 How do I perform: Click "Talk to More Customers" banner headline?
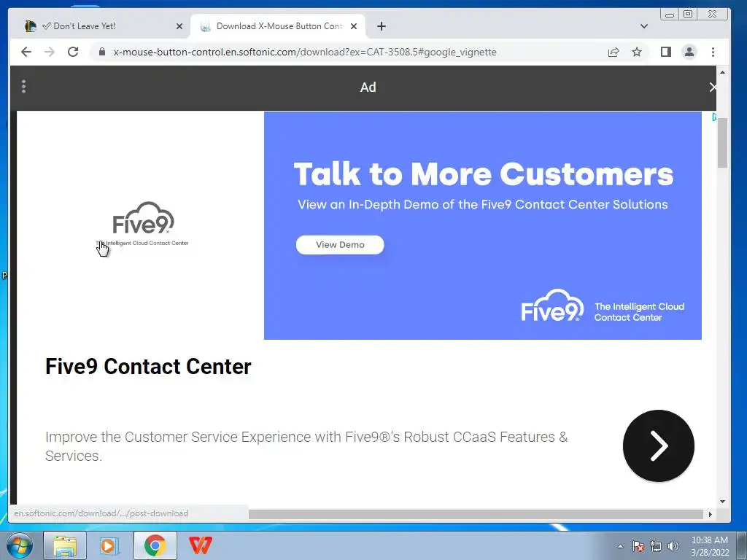tap(483, 174)
